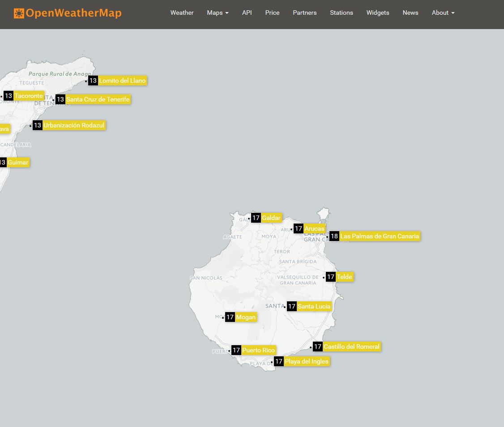Open the Widgets page

tap(377, 13)
